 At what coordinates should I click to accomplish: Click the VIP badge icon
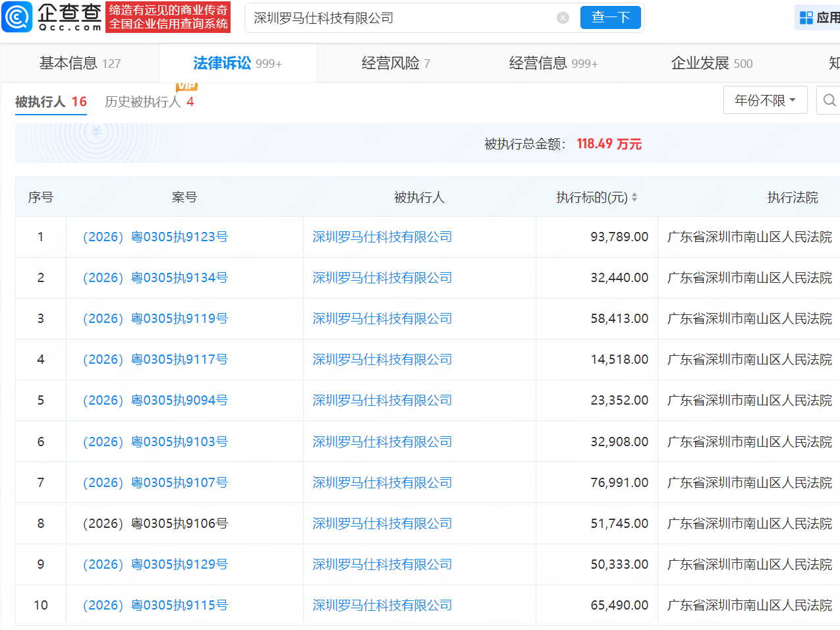[x=186, y=86]
